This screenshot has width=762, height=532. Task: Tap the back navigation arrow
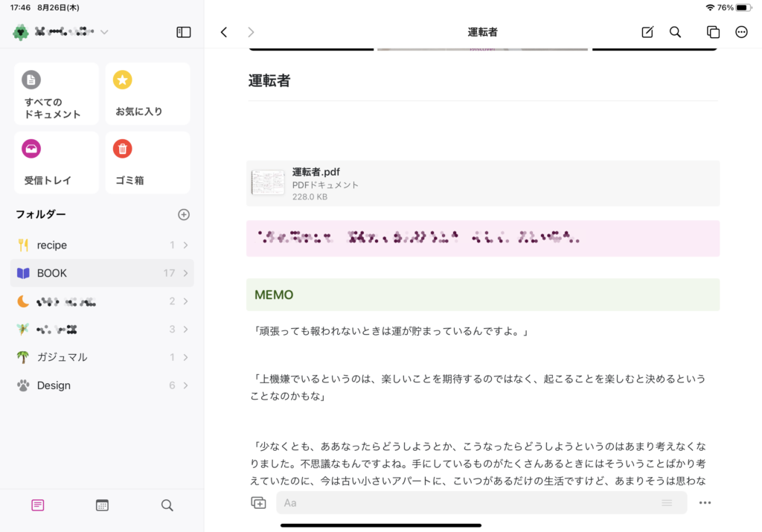point(224,32)
